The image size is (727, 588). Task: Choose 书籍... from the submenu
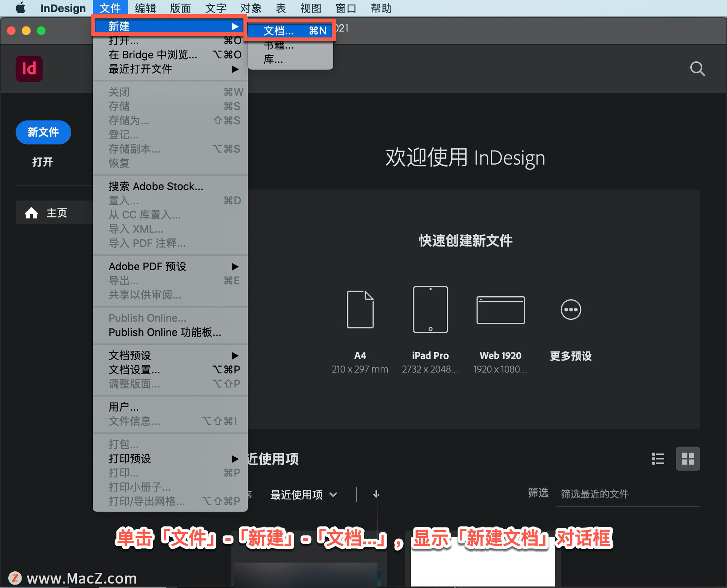[x=290, y=45]
